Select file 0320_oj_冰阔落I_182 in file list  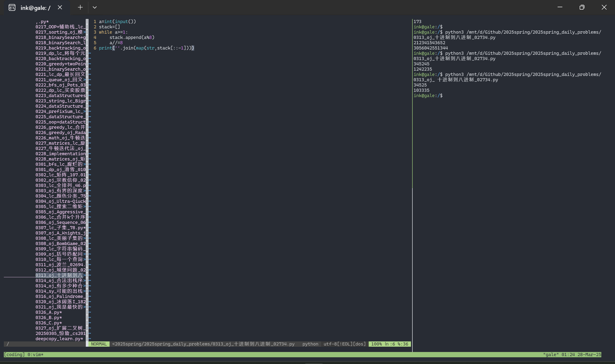[61, 302]
